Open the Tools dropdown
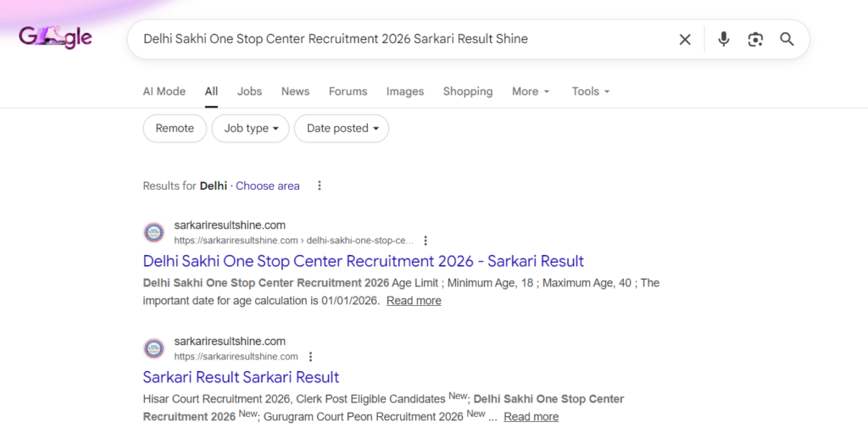 [591, 92]
